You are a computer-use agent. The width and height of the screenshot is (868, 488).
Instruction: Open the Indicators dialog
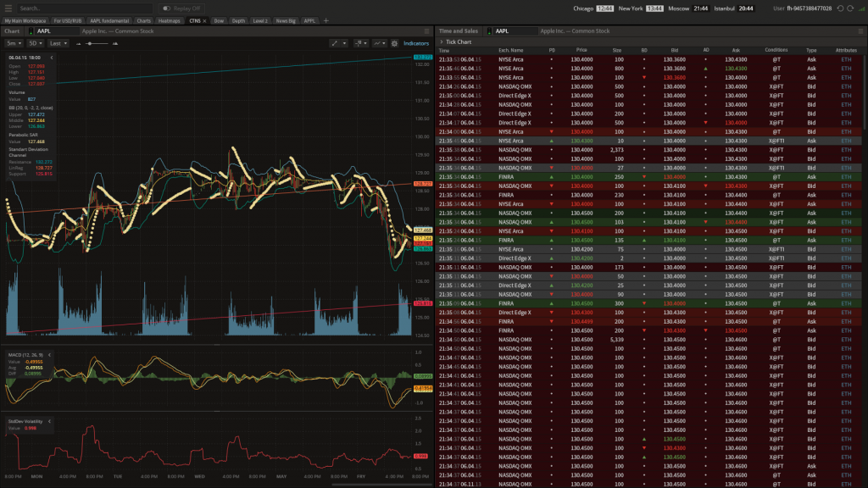(415, 43)
